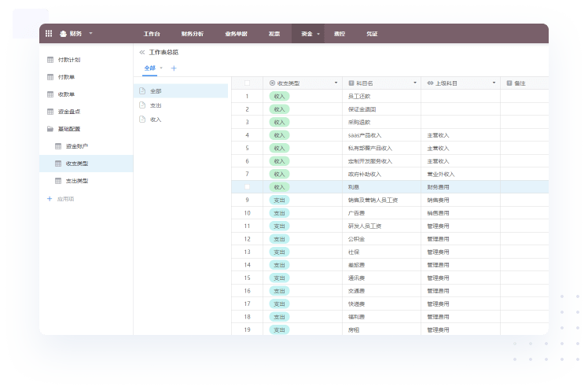Select the 房租 cell

point(382,329)
